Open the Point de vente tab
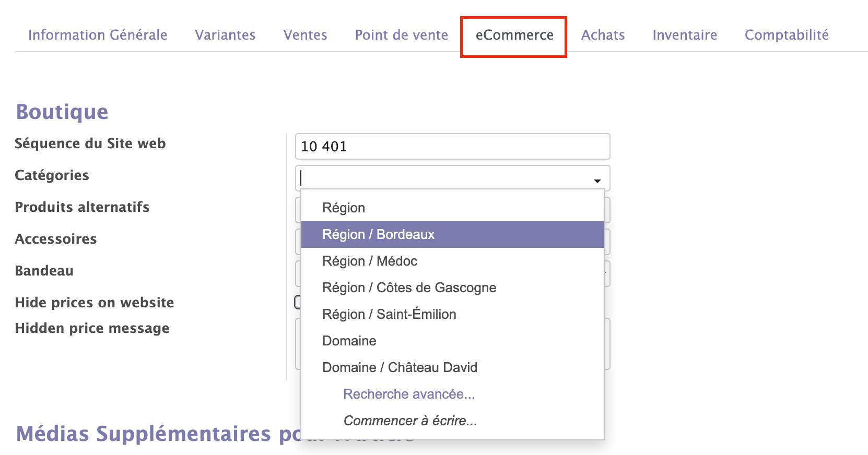 coord(401,35)
